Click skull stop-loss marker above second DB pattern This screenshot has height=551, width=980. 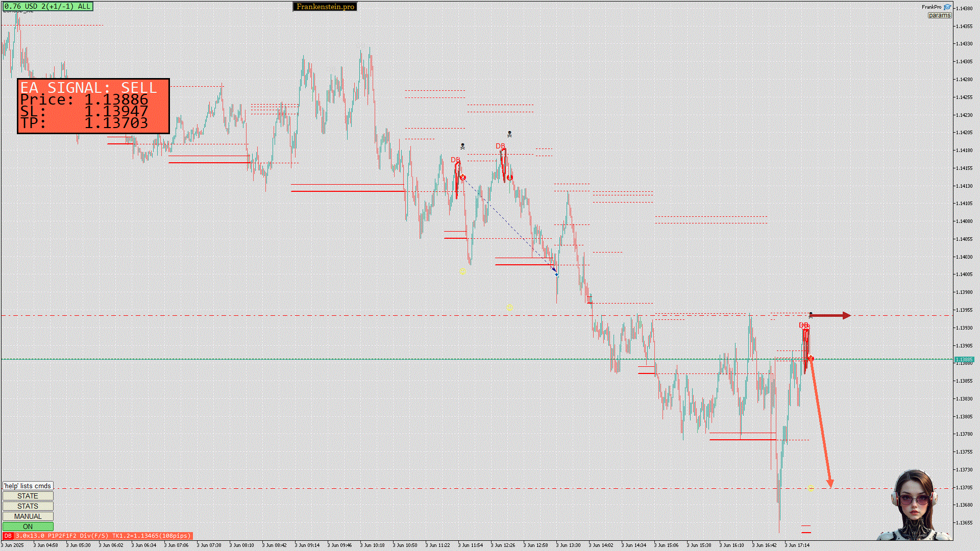click(x=509, y=134)
